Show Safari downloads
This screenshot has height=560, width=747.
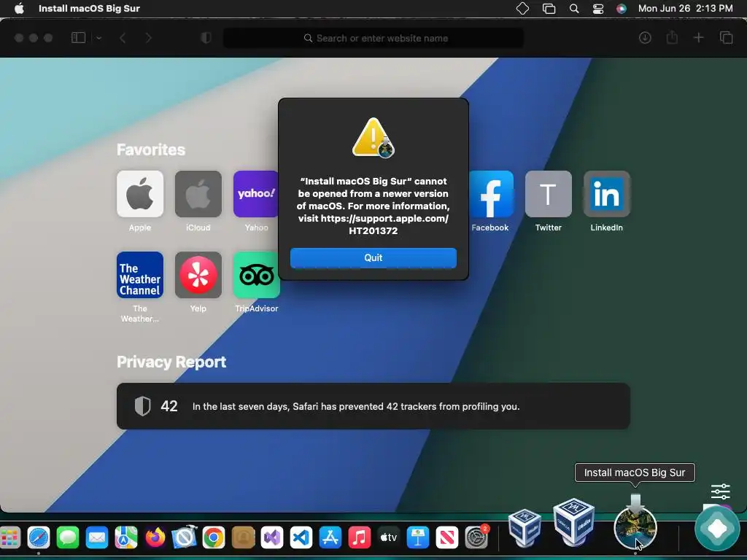point(645,38)
